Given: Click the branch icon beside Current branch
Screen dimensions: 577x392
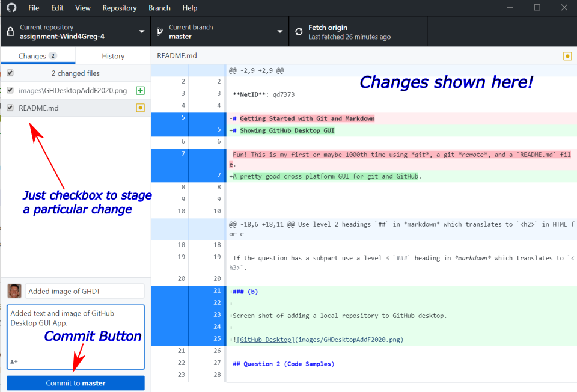Looking at the screenshot, I should 159,32.
